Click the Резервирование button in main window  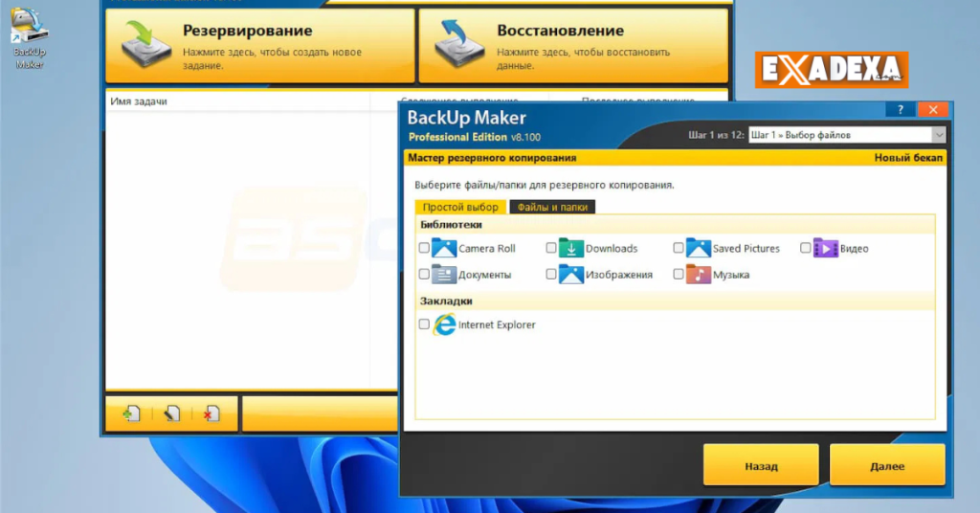[x=260, y=45]
